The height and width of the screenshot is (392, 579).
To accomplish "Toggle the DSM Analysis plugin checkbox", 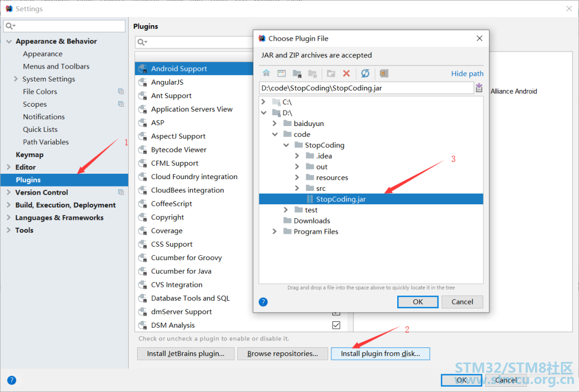I will pyautogui.click(x=336, y=325).
